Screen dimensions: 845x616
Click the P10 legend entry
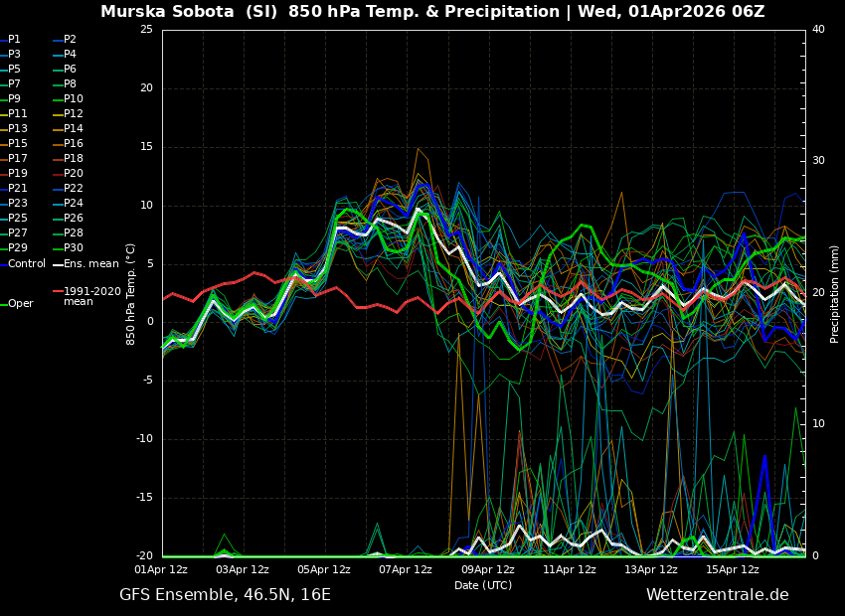pyautogui.click(x=74, y=99)
